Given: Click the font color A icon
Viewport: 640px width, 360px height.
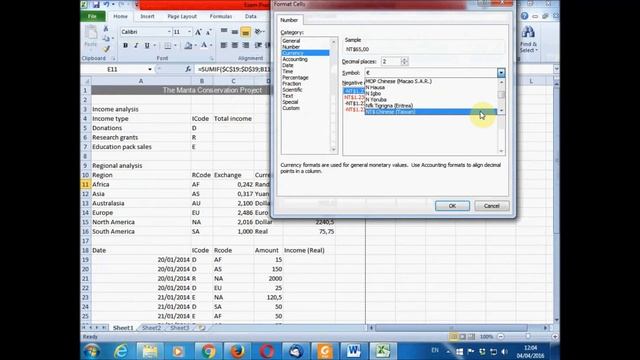Looking at the screenshot, I should 204,45.
